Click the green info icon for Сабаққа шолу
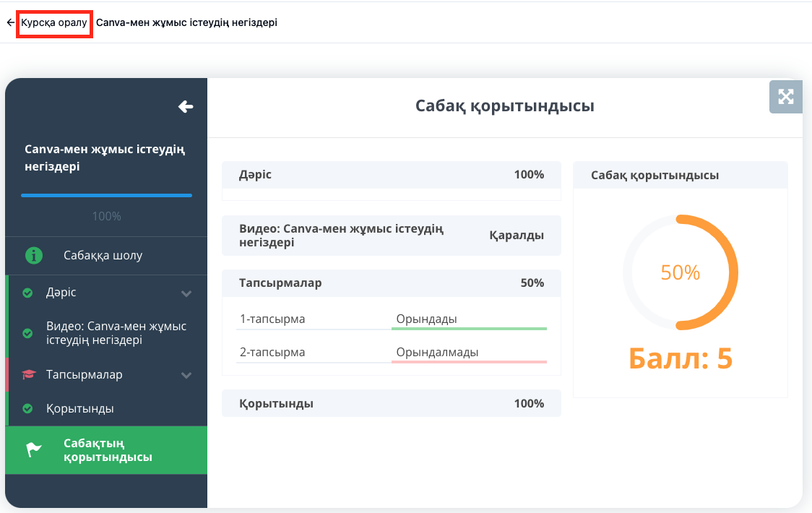 click(34, 256)
